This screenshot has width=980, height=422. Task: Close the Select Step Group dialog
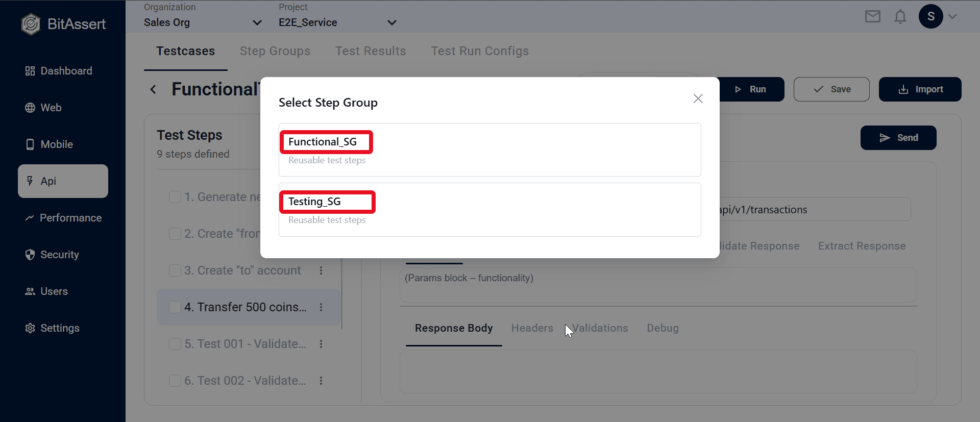pyautogui.click(x=698, y=98)
